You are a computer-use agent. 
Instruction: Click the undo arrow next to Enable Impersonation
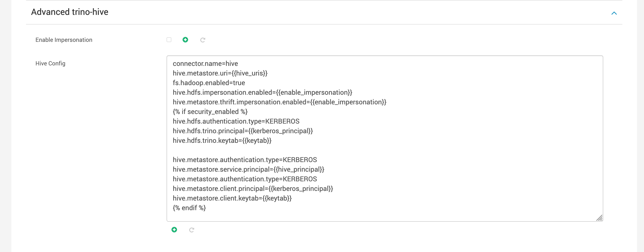pos(203,40)
